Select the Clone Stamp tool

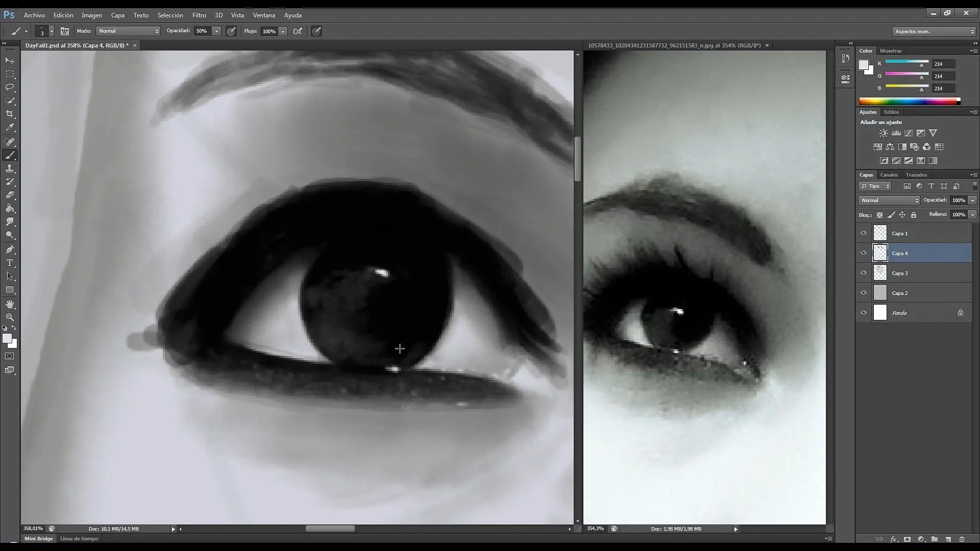(x=10, y=168)
